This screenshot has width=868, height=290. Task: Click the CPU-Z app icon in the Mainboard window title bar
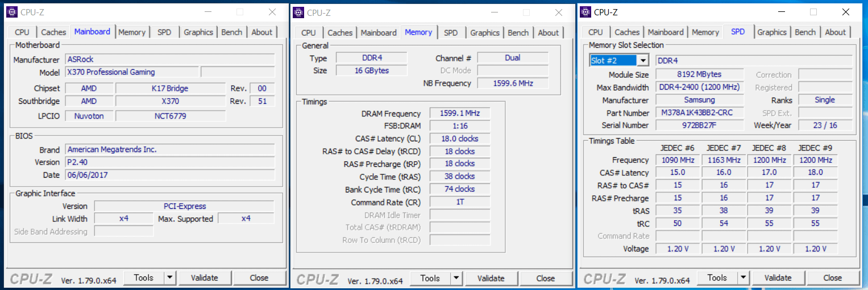point(11,12)
